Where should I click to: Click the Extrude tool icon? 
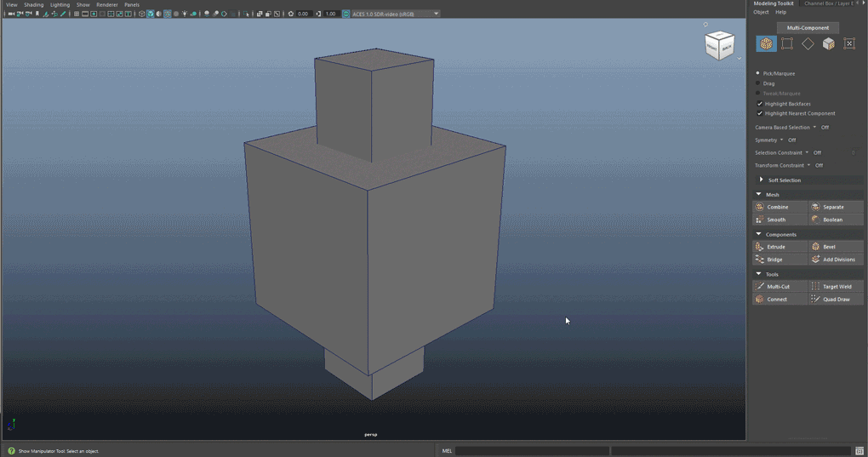[x=759, y=247]
